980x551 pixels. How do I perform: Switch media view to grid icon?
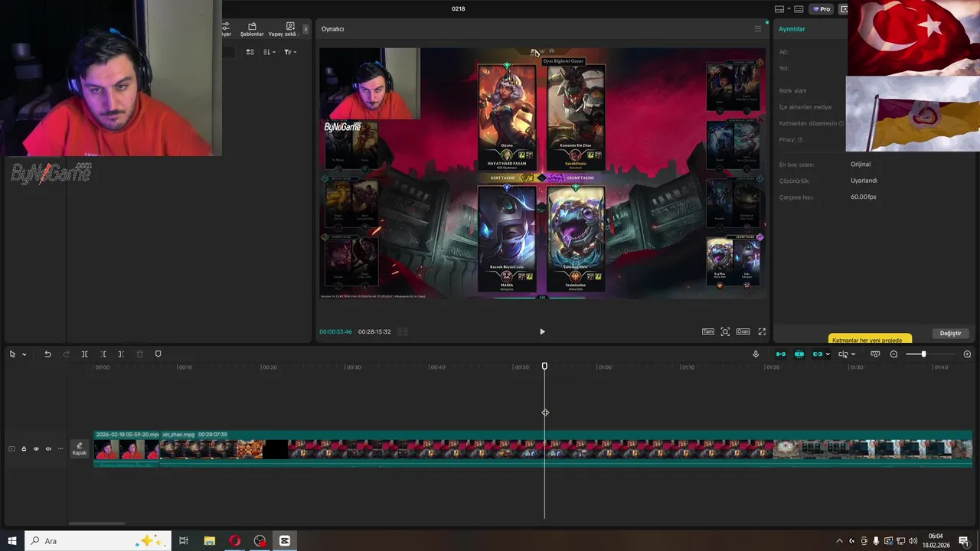(x=250, y=52)
